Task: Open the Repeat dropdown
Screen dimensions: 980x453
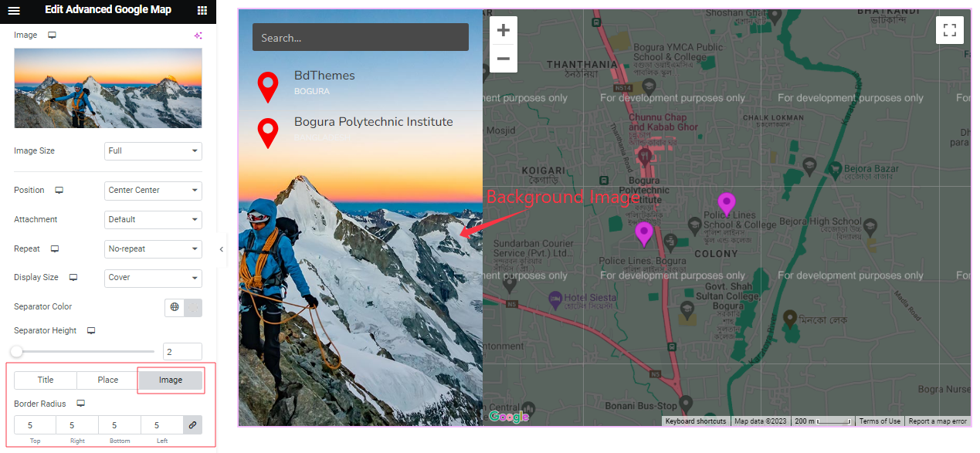Action: point(153,249)
